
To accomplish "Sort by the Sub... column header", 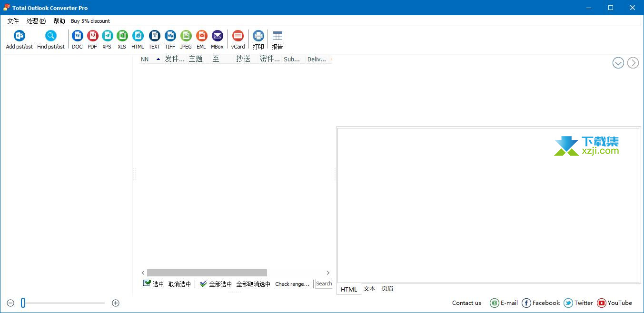I will (294, 59).
